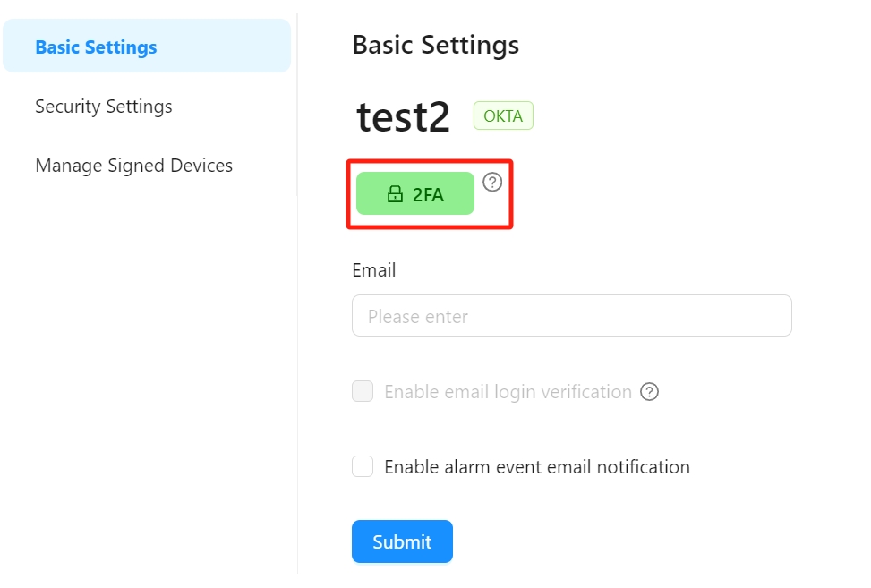
Task: Click the test2 username text
Action: [x=404, y=117]
